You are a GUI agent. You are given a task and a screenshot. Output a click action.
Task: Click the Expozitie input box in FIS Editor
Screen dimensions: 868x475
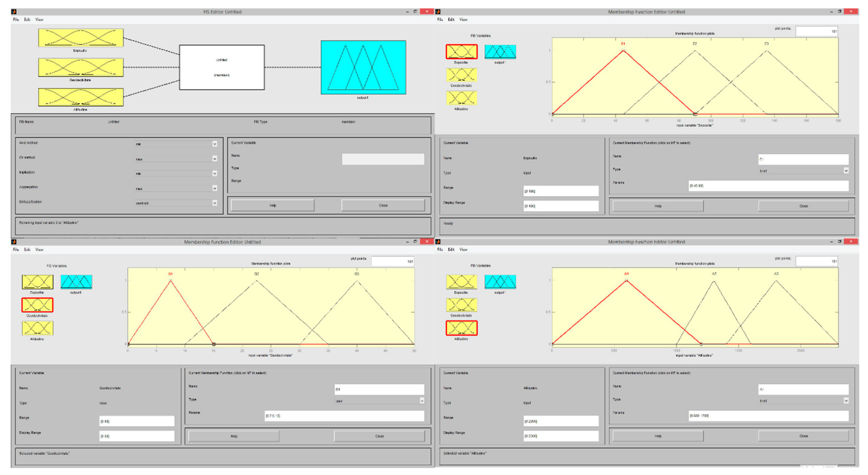coord(81,38)
